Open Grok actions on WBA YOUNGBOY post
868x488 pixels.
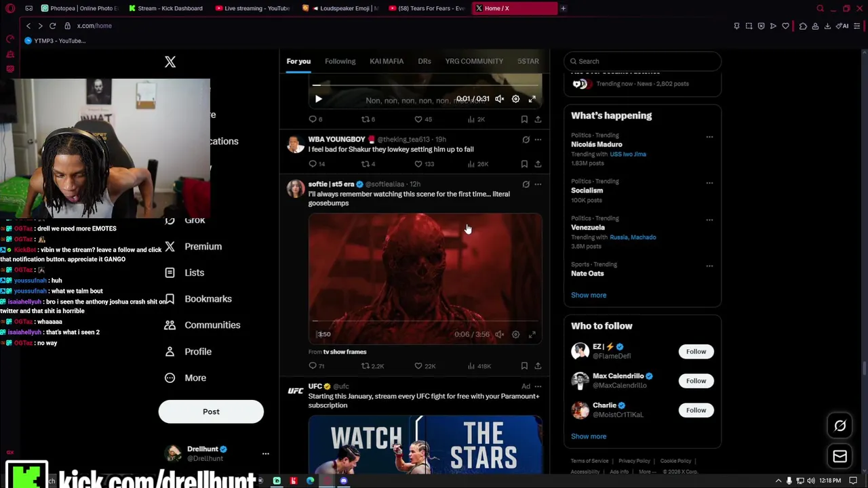tap(526, 140)
